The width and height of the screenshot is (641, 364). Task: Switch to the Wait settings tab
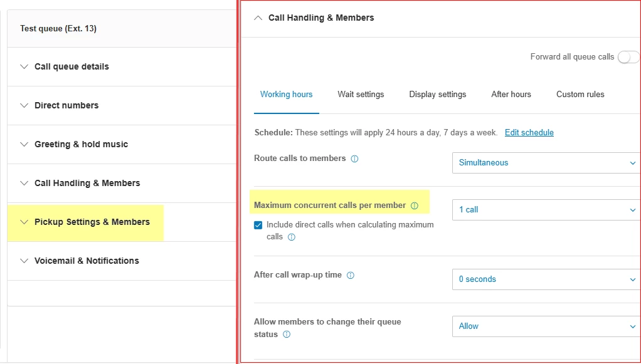[361, 95]
